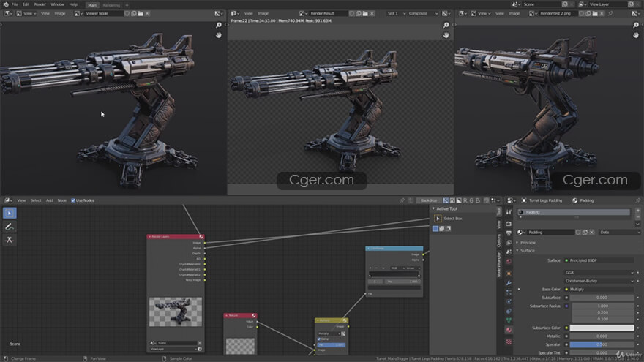Click the zoom magnifier in Render test 2.png editor

tap(636, 25)
